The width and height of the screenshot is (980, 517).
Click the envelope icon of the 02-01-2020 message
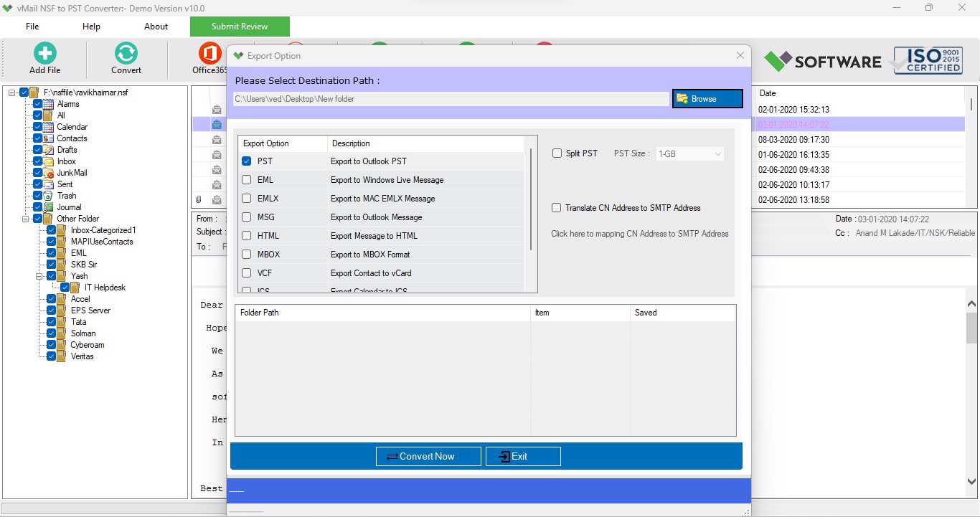click(217, 110)
